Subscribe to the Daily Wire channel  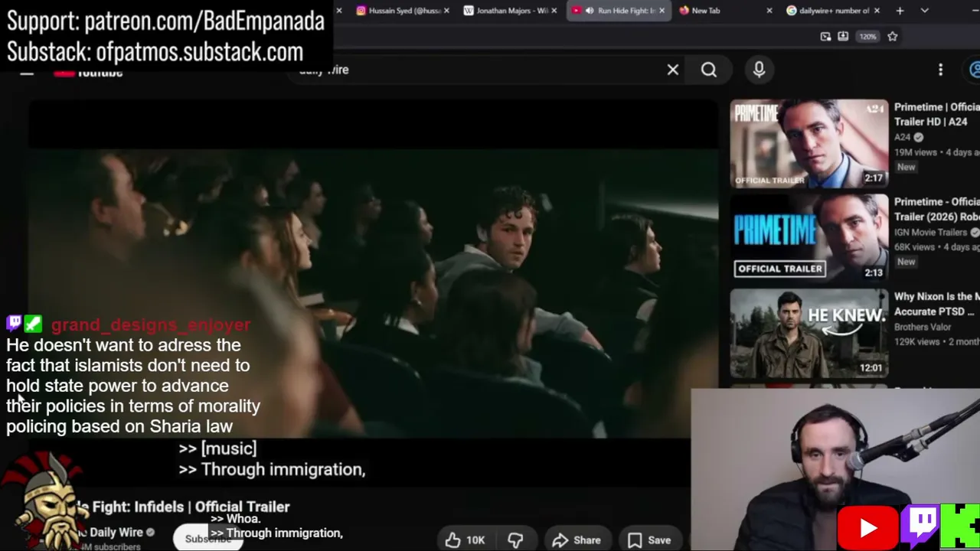207,539
